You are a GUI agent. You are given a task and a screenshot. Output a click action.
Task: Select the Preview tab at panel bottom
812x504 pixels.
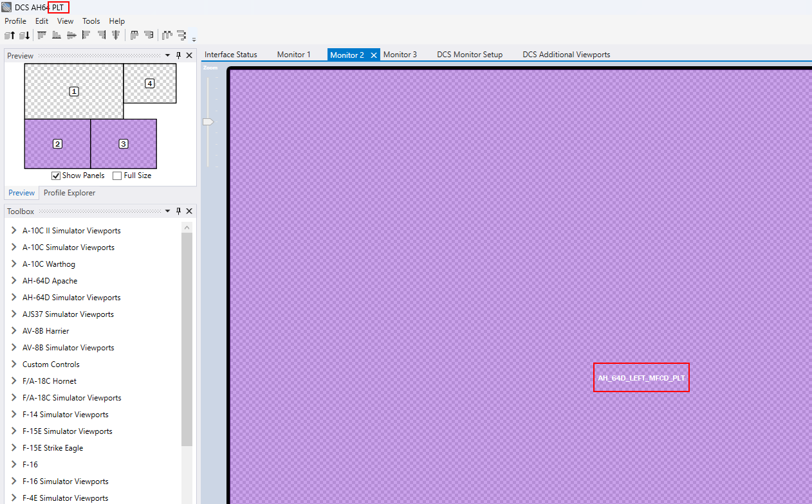pos(22,193)
